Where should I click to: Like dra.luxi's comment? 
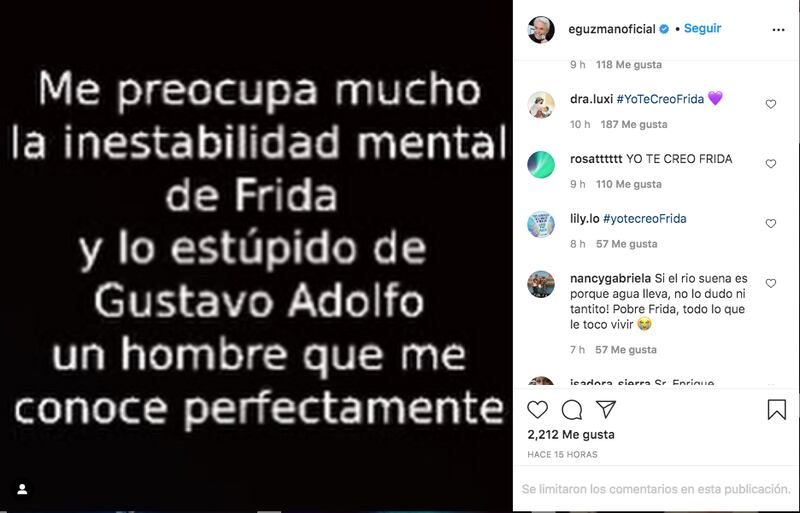pyautogui.click(x=770, y=104)
